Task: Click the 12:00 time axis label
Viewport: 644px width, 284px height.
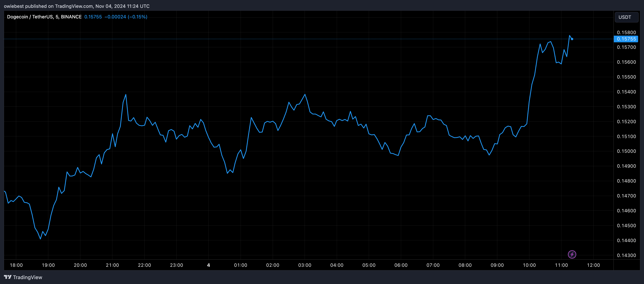Action: click(x=593, y=265)
